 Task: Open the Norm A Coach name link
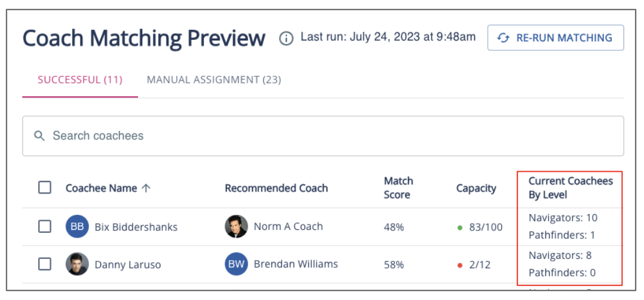[288, 227]
